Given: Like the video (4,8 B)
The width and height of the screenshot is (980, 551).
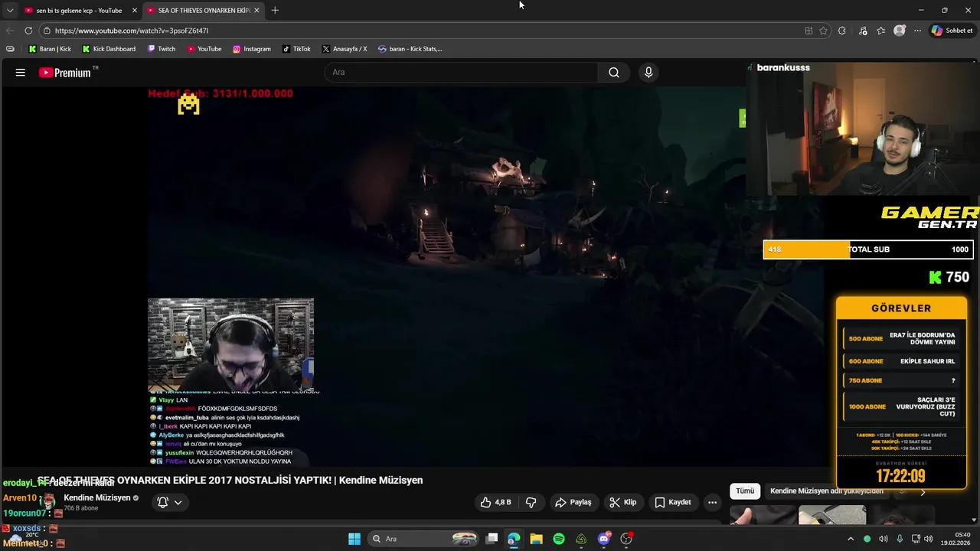Looking at the screenshot, I should (x=495, y=502).
